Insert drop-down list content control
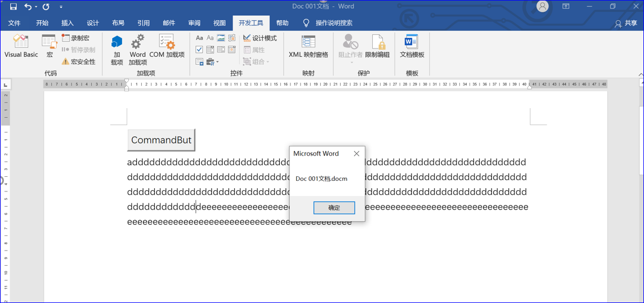This screenshot has height=303, width=644. 221,50
